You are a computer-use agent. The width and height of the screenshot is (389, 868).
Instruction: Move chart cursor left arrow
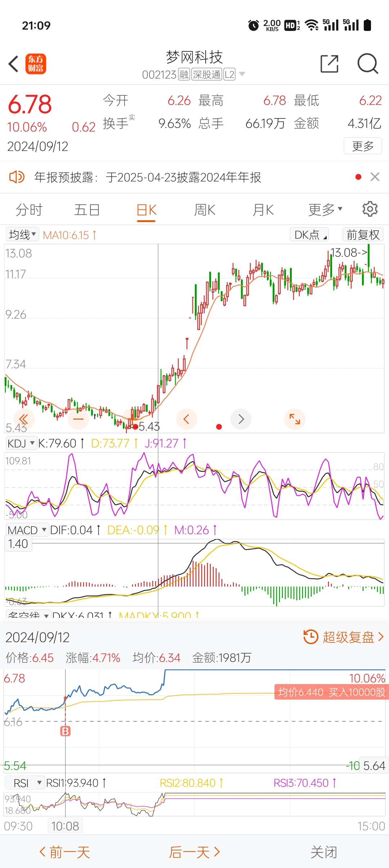point(187,419)
